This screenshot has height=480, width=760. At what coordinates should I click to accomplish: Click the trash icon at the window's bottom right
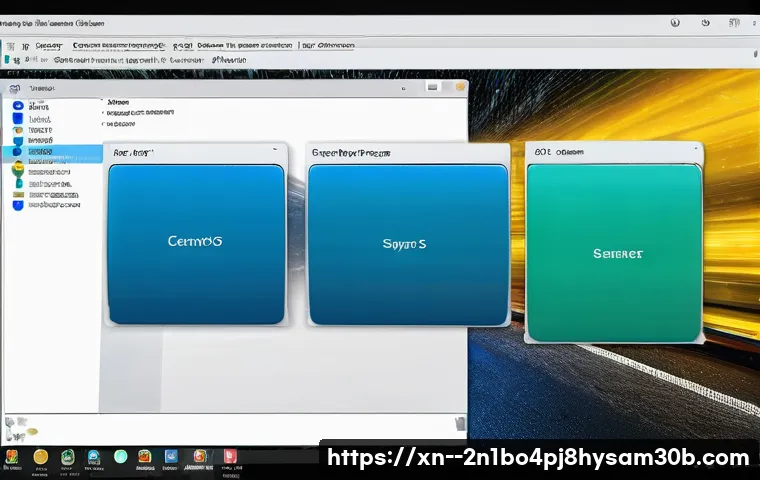(459, 424)
